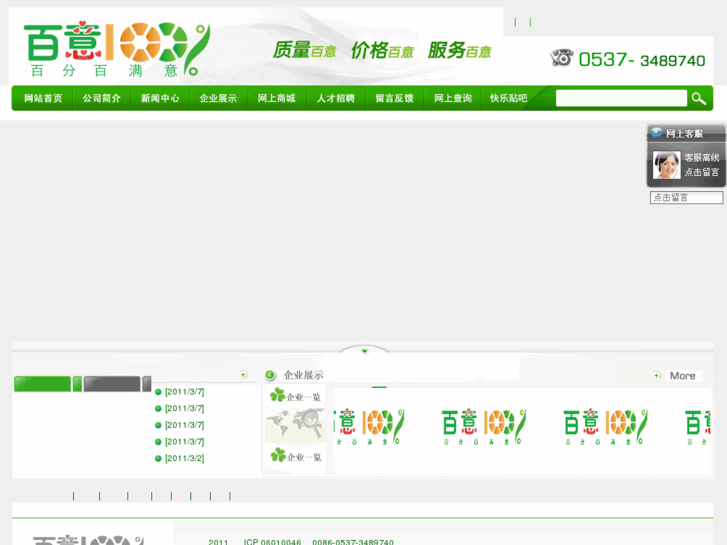Open the third [2011/3/7] news entry
This screenshot has width=727, height=545.
[x=185, y=425]
